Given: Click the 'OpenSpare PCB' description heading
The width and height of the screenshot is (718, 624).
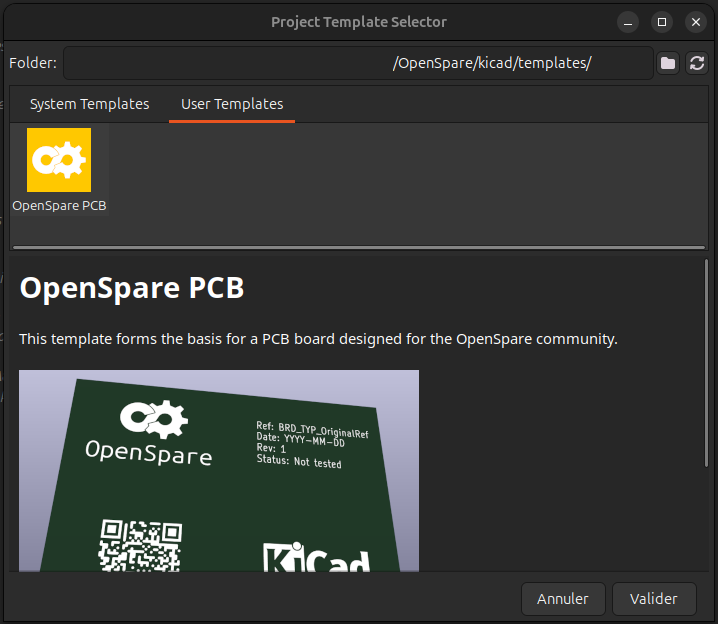Looking at the screenshot, I should pos(132,288).
